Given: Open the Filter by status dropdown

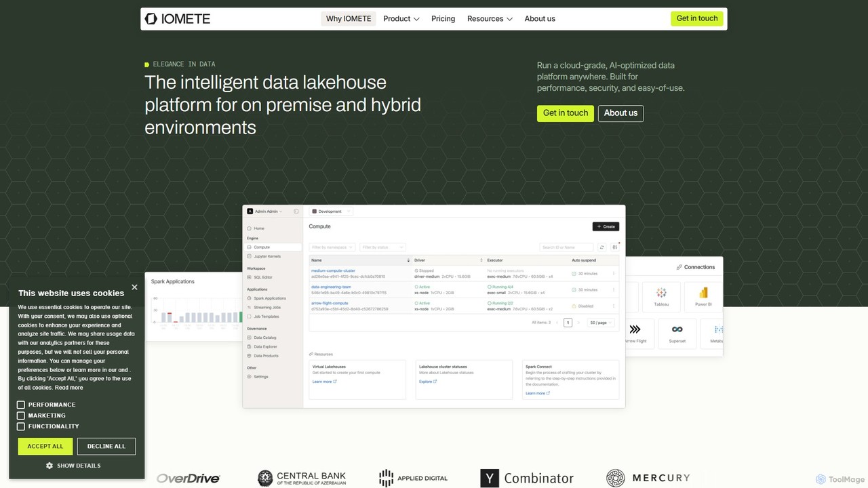Looking at the screenshot, I should pyautogui.click(x=382, y=247).
